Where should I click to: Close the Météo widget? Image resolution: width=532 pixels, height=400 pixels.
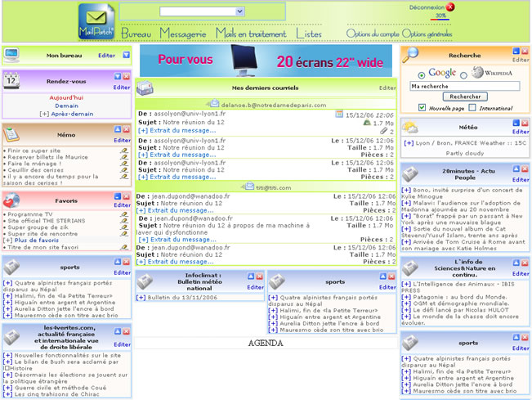point(525,124)
